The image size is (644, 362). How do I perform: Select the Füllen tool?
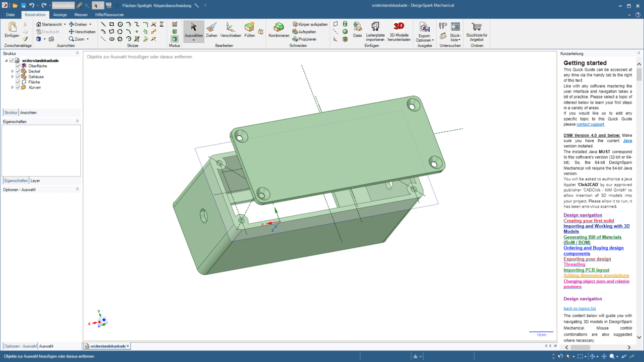coord(250,29)
